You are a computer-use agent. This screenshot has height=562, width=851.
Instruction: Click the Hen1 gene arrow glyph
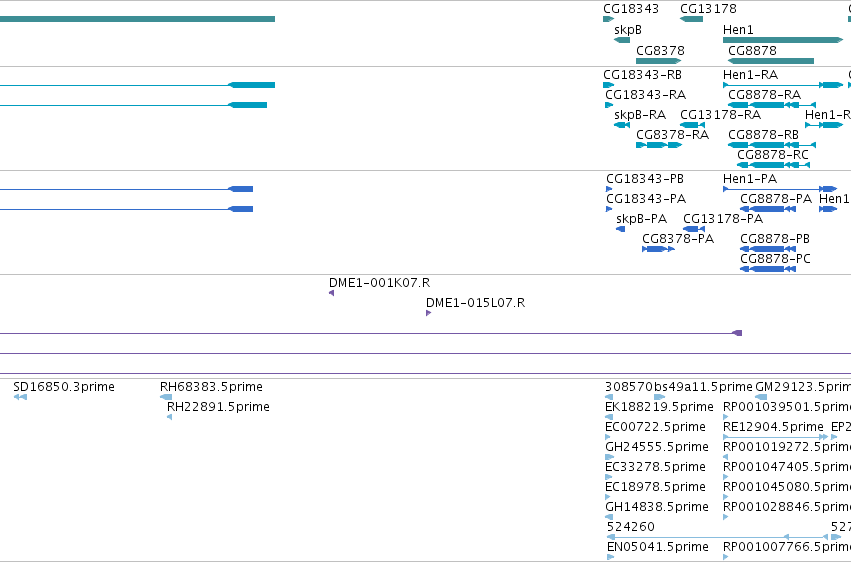(x=783, y=40)
